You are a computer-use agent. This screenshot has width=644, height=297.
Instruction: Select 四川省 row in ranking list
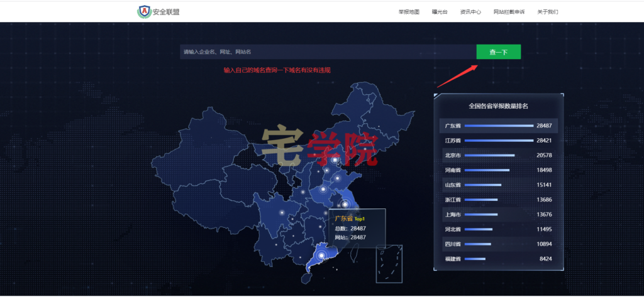click(x=499, y=244)
